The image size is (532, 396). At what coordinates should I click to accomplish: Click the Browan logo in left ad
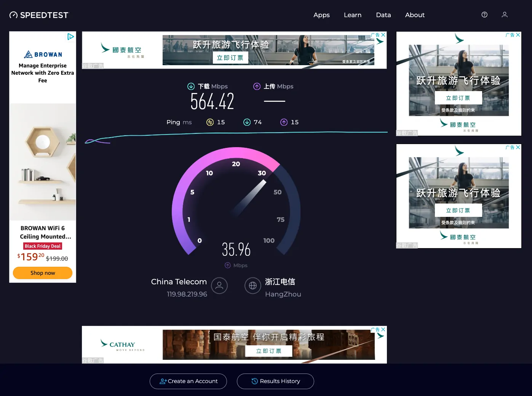click(43, 55)
